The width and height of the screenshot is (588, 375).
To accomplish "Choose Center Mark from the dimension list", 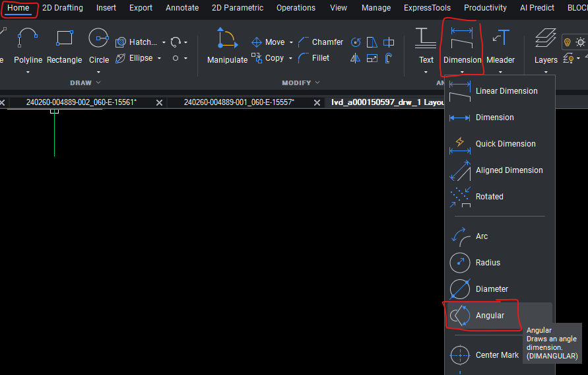I will (x=499, y=355).
